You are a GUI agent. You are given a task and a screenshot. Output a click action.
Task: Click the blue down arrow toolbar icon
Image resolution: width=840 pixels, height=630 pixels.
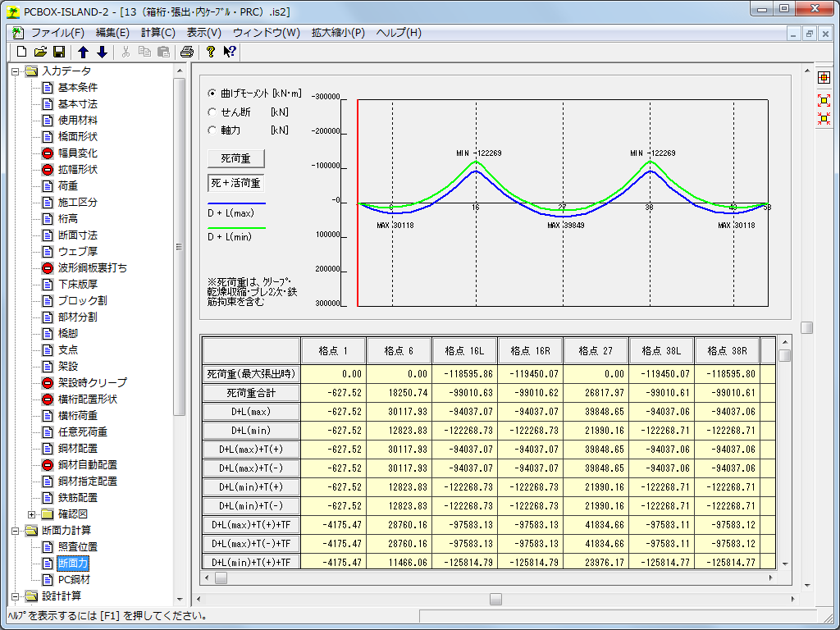pyautogui.click(x=102, y=52)
